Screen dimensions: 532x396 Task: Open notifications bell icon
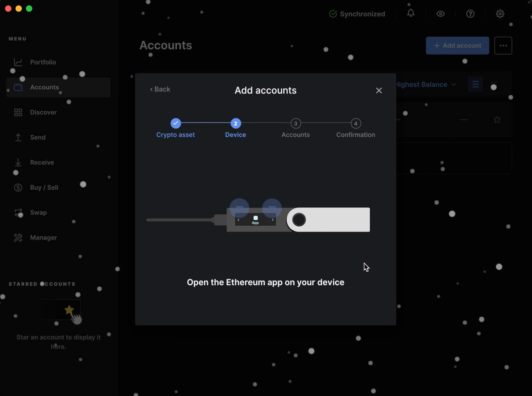pyautogui.click(x=411, y=14)
